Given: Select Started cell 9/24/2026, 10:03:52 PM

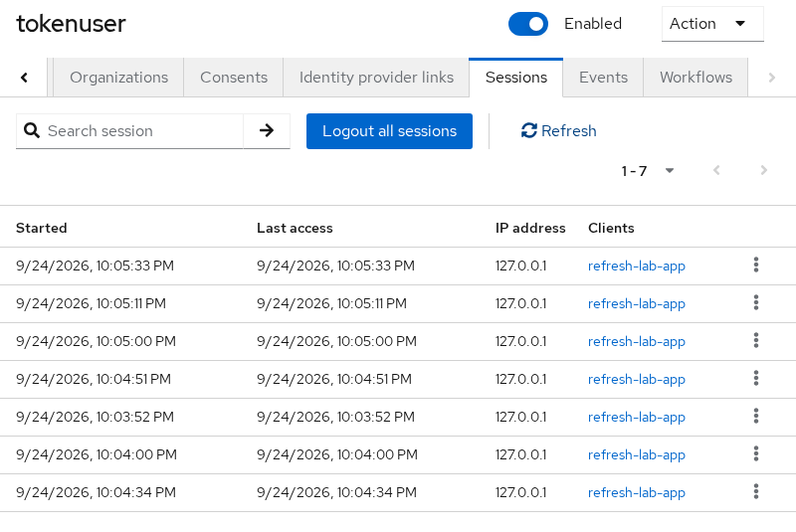Looking at the screenshot, I should click(x=95, y=417).
